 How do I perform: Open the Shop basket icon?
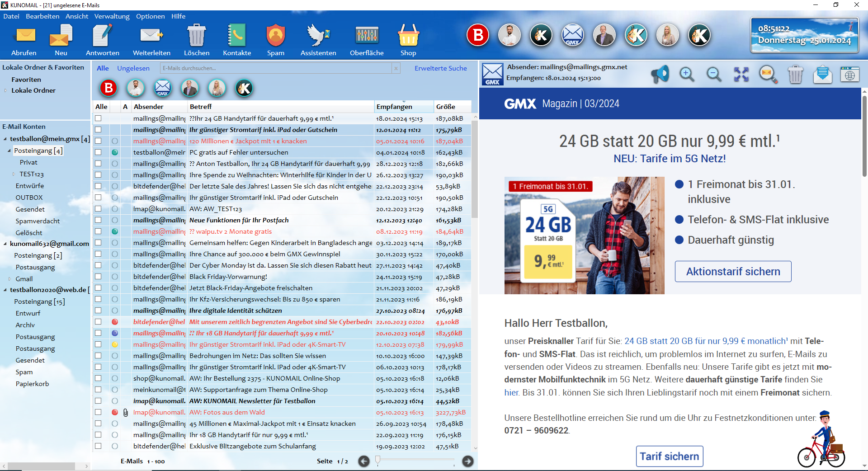[x=408, y=40]
